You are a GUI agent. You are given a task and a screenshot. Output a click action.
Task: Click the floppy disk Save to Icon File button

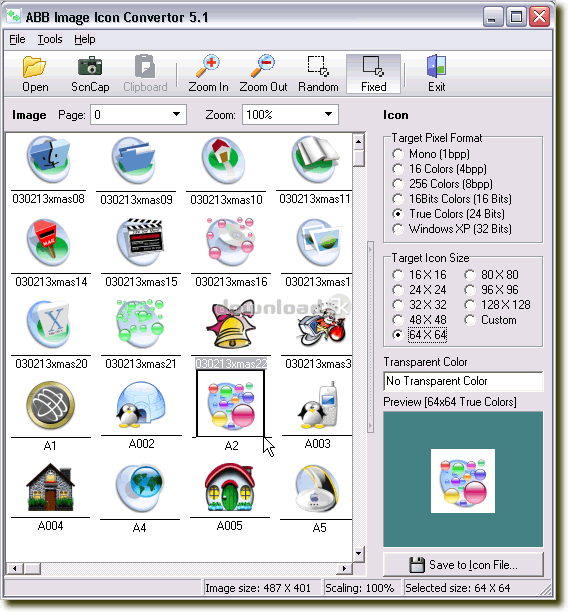pyautogui.click(x=463, y=564)
